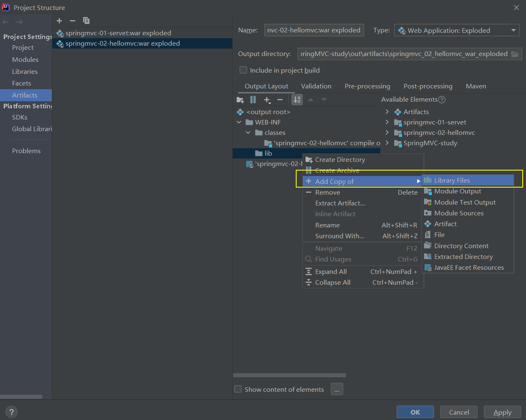Image resolution: width=526 pixels, height=420 pixels.
Task: Click the artifact Name input field
Action: pos(314,30)
